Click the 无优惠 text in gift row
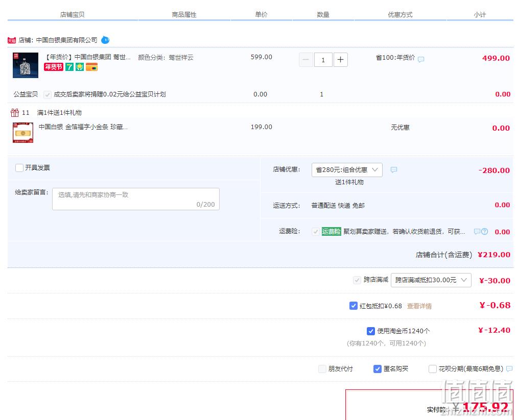Screen dimensions: 517x420 (401, 128)
